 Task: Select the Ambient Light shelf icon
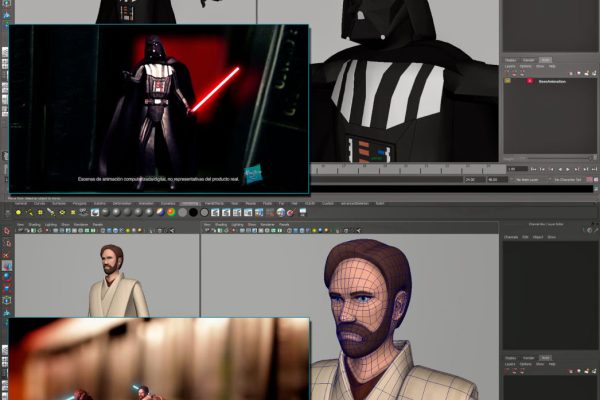point(18,212)
